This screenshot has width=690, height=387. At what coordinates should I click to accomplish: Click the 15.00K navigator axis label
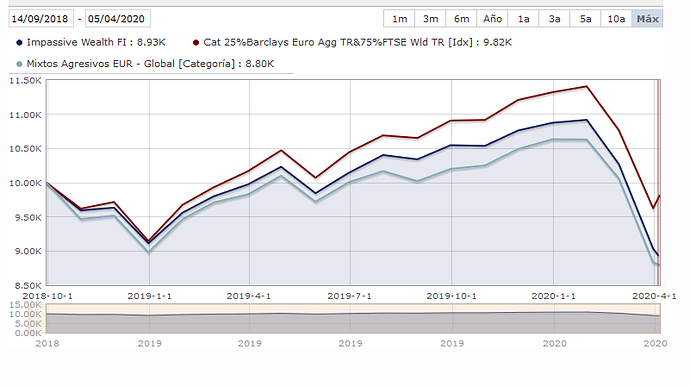25,305
